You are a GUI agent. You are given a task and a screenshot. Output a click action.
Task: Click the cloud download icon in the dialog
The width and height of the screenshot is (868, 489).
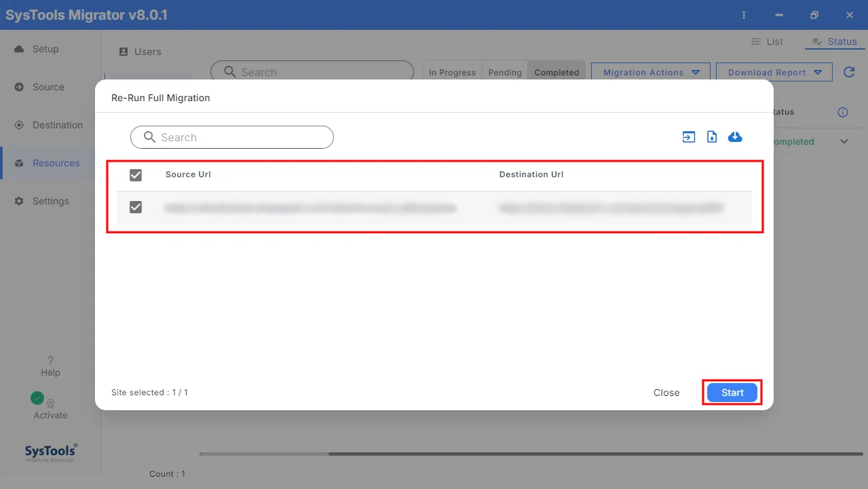pyautogui.click(x=735, y=137)
